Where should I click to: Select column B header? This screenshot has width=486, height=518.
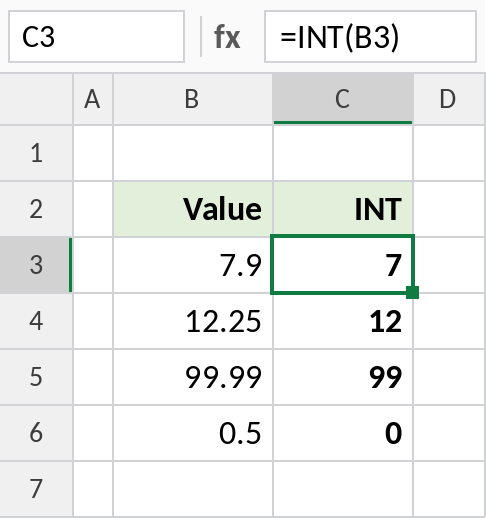pyautogui.click(x=193, y=99)
